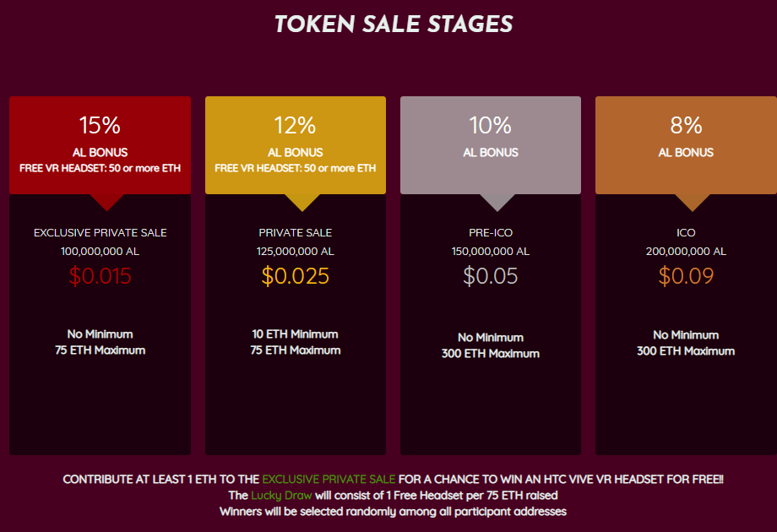
Task: Click the green EXCLUSIVE PRIVATE SALE link
Action: tap(329, 480)
